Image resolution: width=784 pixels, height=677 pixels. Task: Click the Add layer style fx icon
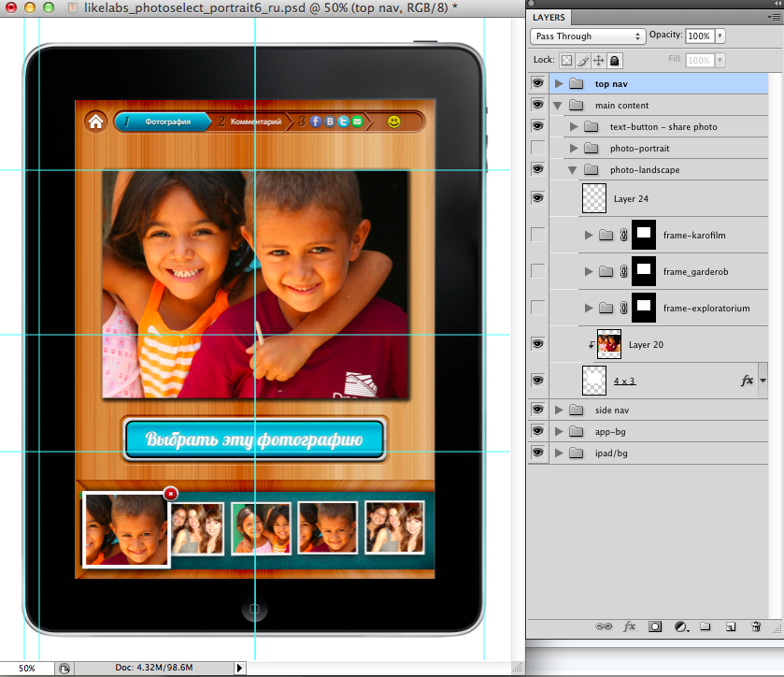click(x=630, y=627)
